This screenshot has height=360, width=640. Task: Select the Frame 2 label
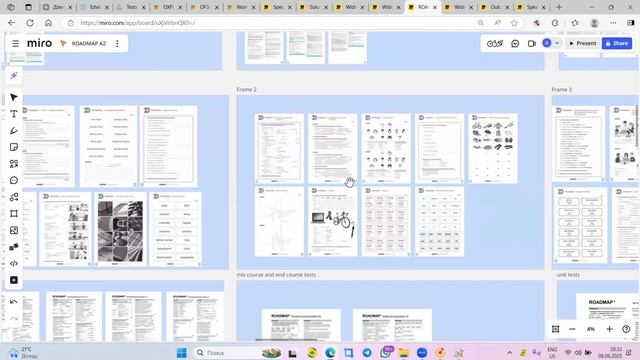247,89
